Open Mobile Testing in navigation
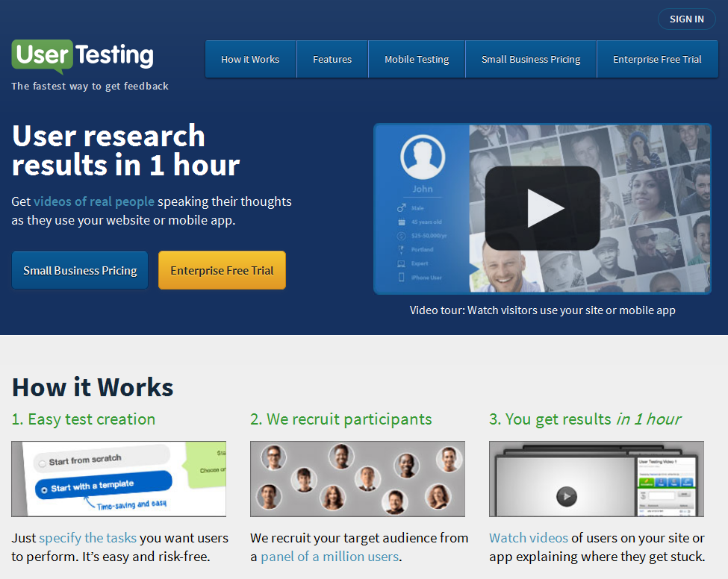 [x=417, y=60]
